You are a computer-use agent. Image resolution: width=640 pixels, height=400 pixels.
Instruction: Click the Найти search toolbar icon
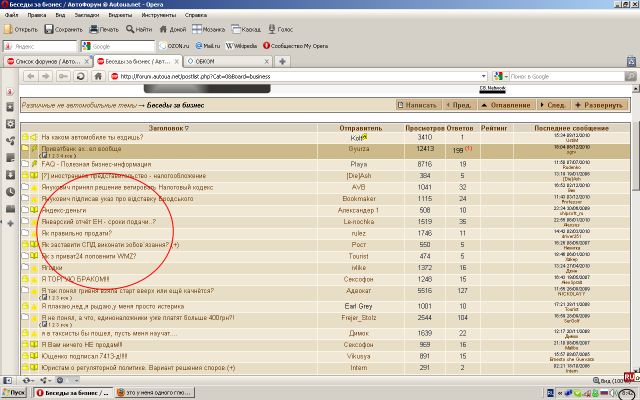130,29
